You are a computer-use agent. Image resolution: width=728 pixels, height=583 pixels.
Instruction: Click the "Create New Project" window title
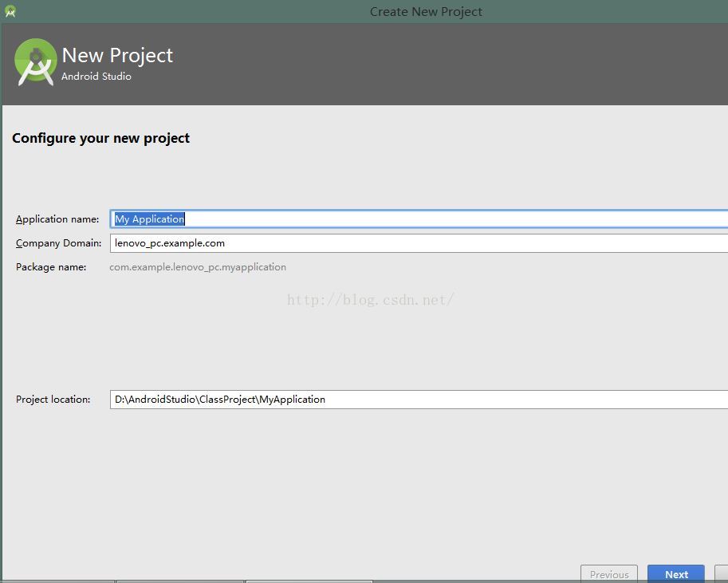tap(426, 11)
